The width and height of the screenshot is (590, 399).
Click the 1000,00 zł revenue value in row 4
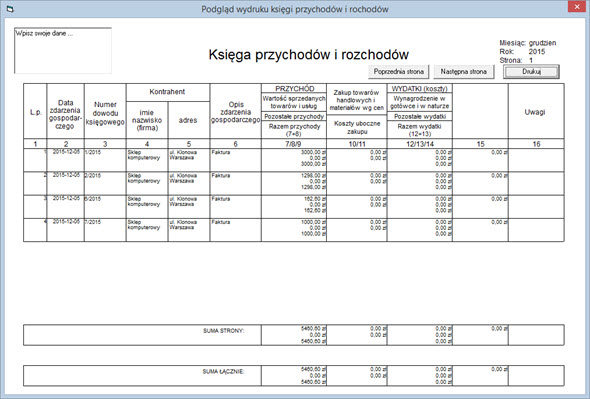pos(313,222)
